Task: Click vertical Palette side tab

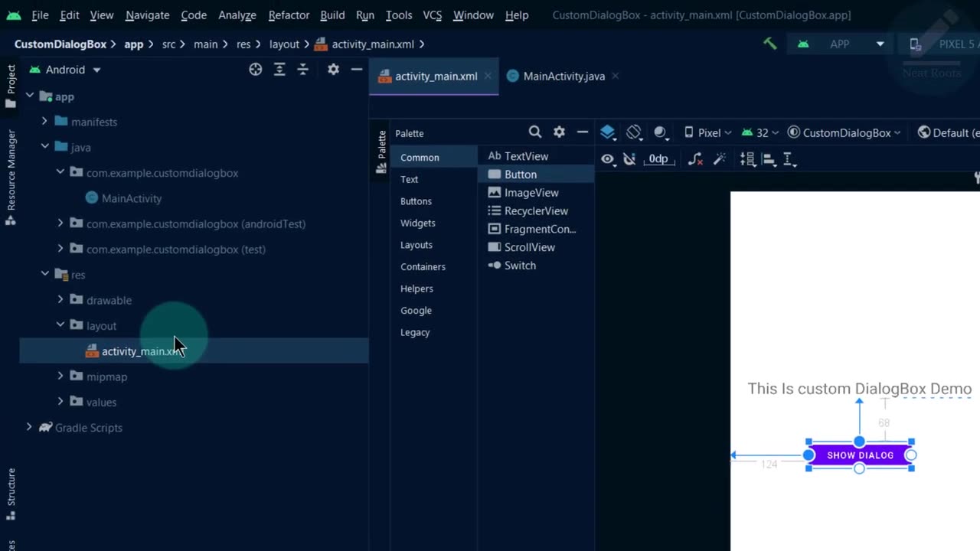Action: click(x=381, y=152)
